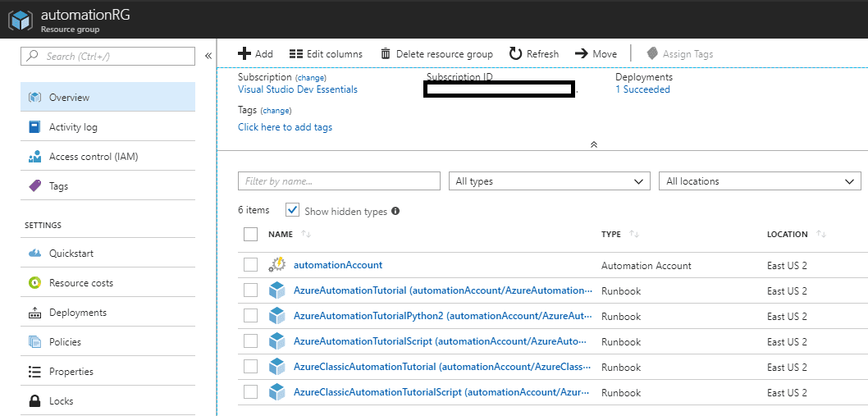The height and width of the screenshot is (416, 868).
Task: Click the Subscription (change) link
Action: point(311,78)
